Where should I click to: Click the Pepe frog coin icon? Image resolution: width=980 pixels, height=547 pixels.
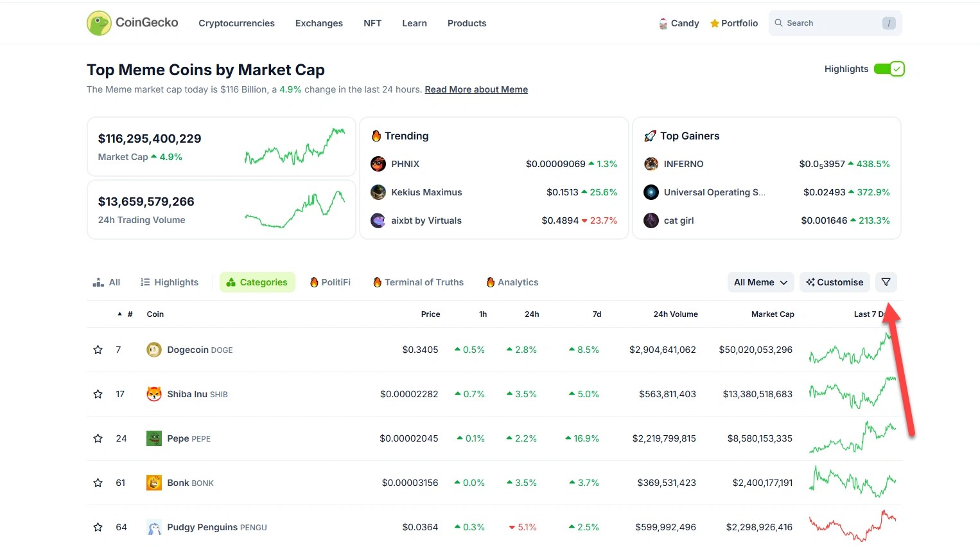pyautogui.click(x=154, y=438)
